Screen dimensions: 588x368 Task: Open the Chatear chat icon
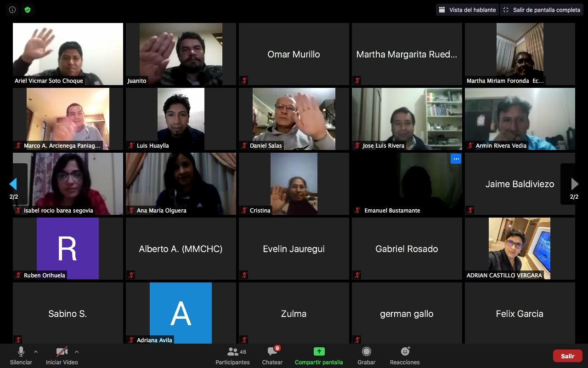coord(272,352)
